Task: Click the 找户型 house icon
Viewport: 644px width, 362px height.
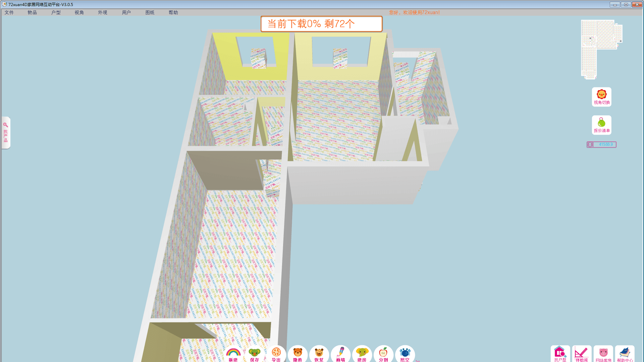Action: coord(560,354)
